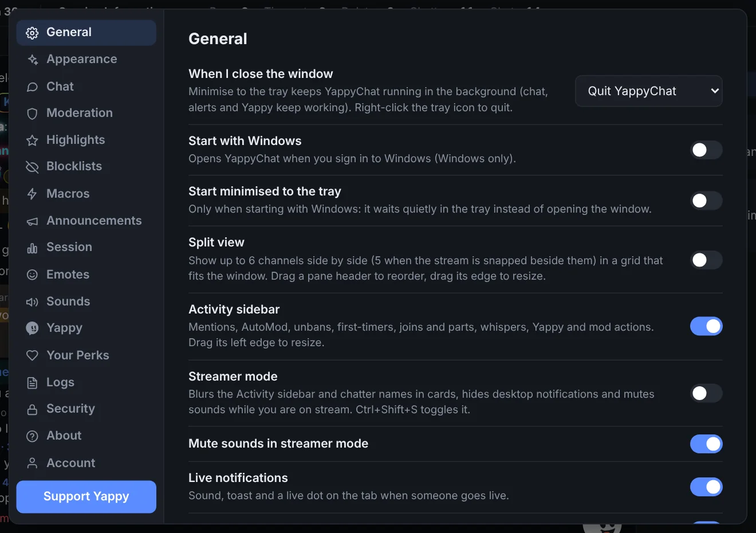Enable the Split view toggle
Screen dimensions: 756x533
click(706, 260)
